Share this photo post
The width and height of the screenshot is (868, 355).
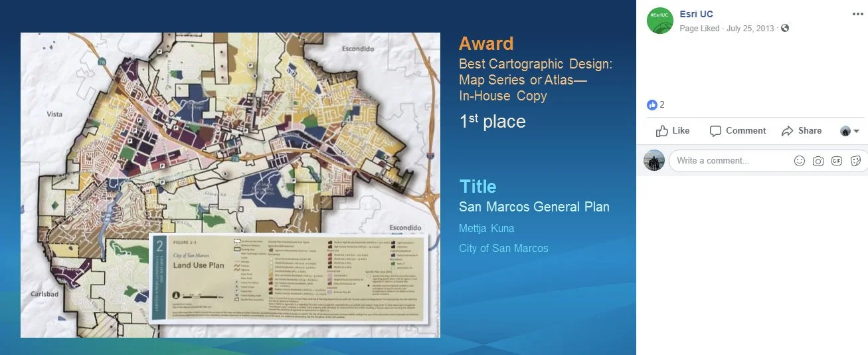coord(802,131)
